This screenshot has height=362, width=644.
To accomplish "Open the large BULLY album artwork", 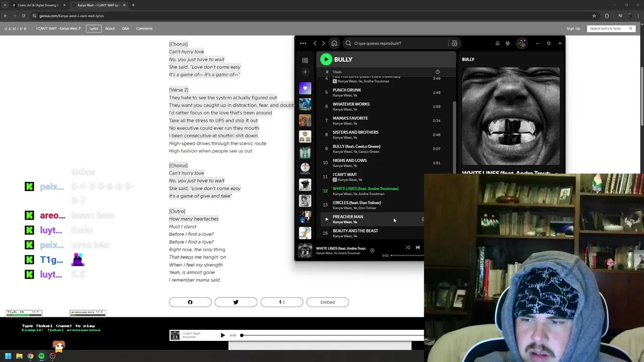I will pyautogui.click(x=511, y=116).
